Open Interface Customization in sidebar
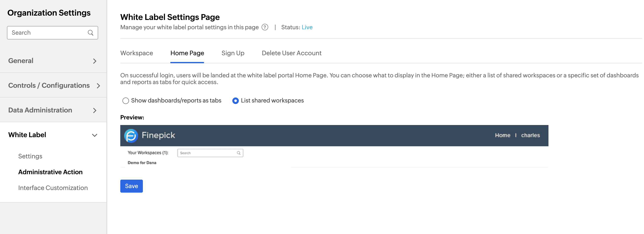The image size is (644, 234). 53,188
